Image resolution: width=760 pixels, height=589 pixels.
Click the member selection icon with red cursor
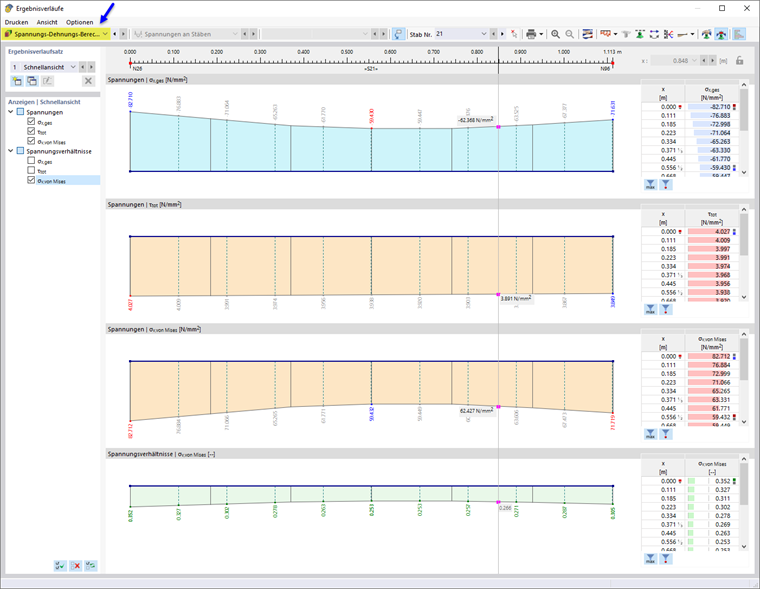[x=514, y=34]
